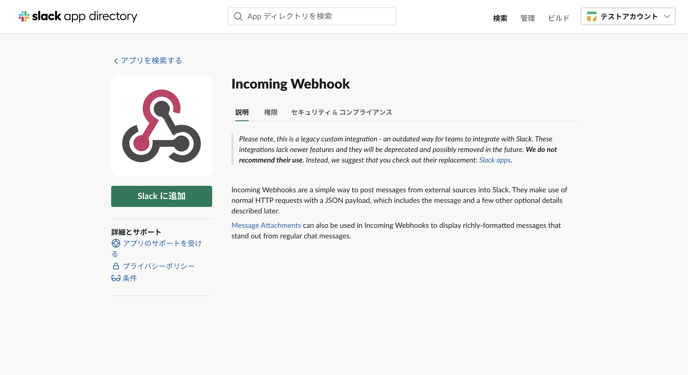Click the glasses icon beside 条件

pos(116,278)
